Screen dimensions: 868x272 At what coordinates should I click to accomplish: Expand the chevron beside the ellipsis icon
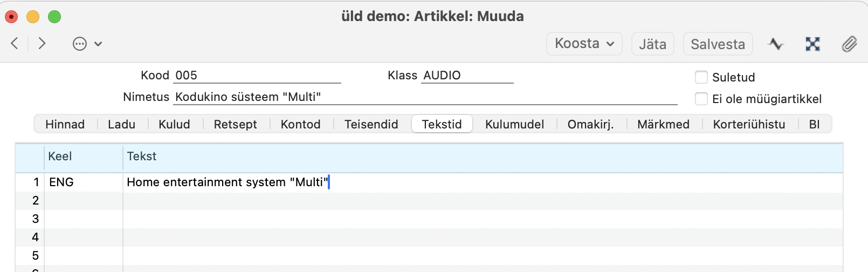coord(98,44)
